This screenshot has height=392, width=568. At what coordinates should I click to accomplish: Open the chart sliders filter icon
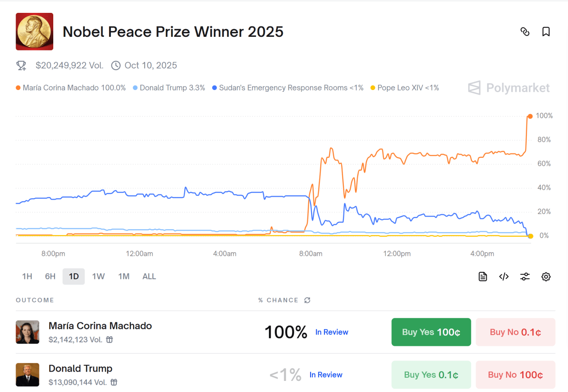point(525,277)
